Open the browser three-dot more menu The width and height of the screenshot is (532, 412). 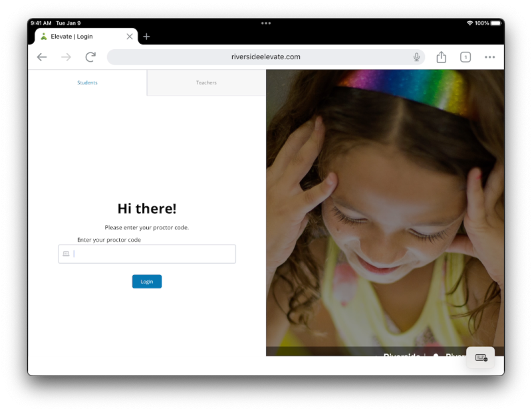click(489, 57)
